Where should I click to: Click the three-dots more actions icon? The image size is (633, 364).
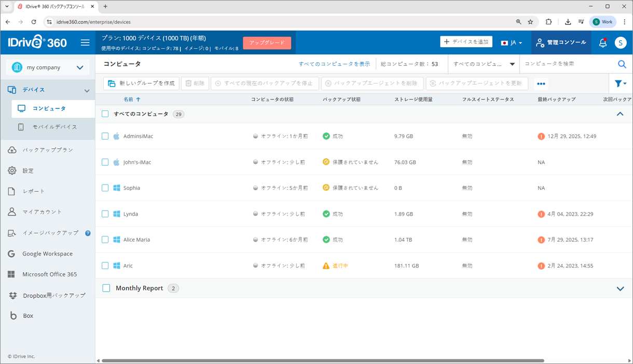541,84
